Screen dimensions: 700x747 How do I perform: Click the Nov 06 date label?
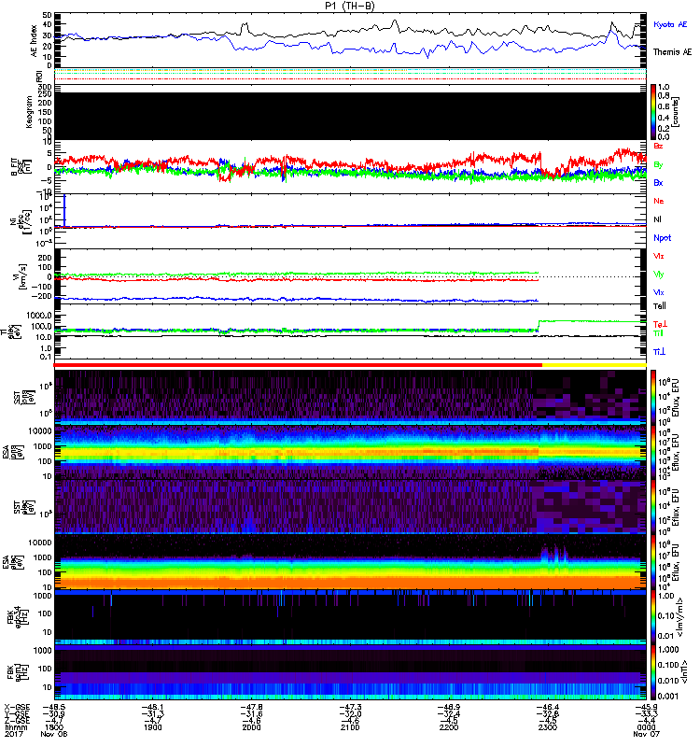coord(54,734)
